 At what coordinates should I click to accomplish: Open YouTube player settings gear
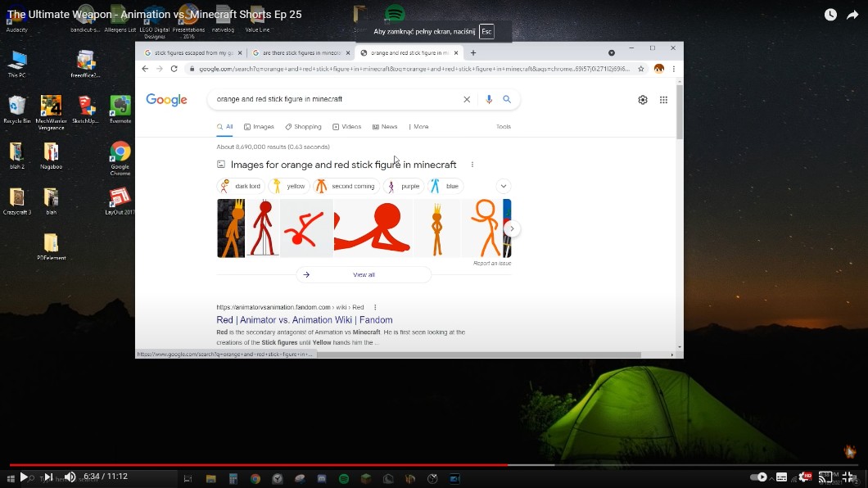coord(805,477)
